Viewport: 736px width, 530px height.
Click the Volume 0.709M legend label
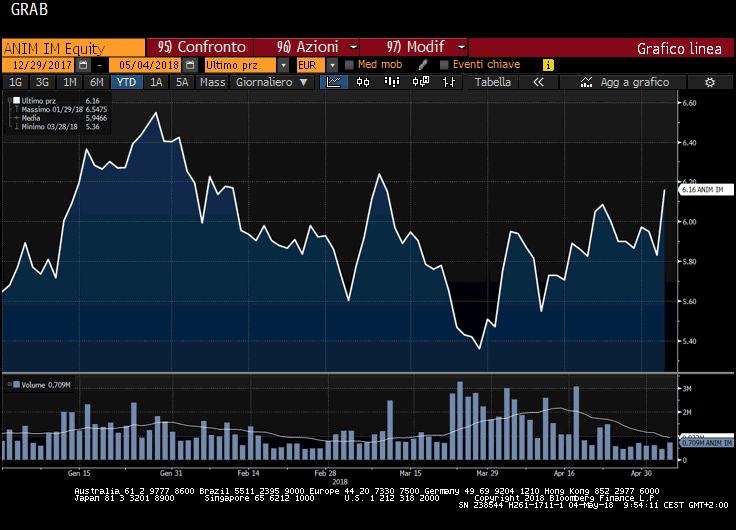46,385
